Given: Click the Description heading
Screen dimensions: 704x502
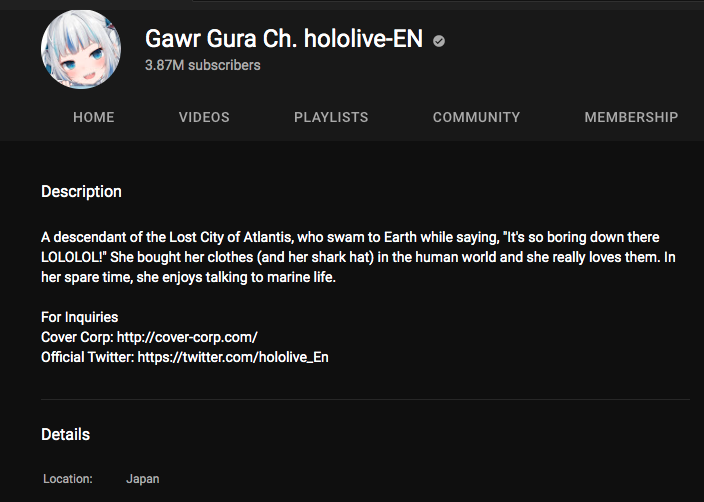Looking at the screenshot, I should (x=81, y=192).
